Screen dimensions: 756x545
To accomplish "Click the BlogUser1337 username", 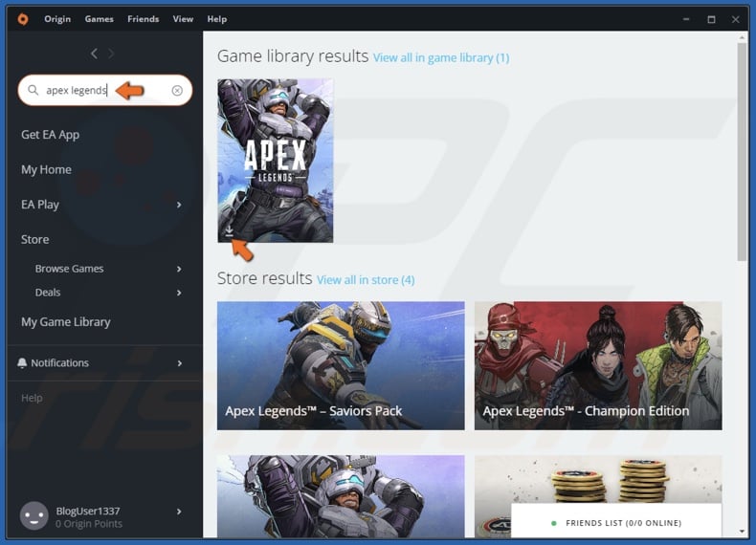I will (88, 511).
